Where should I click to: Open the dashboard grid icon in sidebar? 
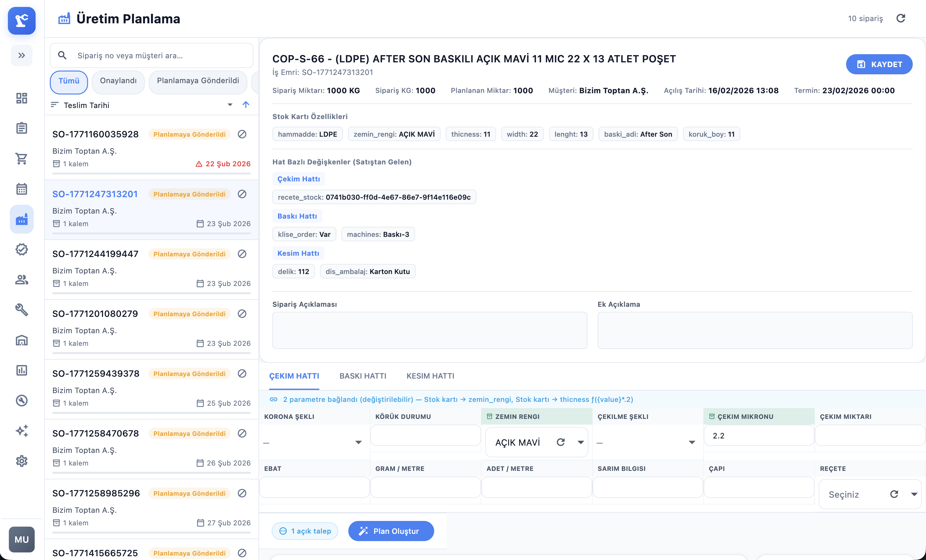coord(21,98)
